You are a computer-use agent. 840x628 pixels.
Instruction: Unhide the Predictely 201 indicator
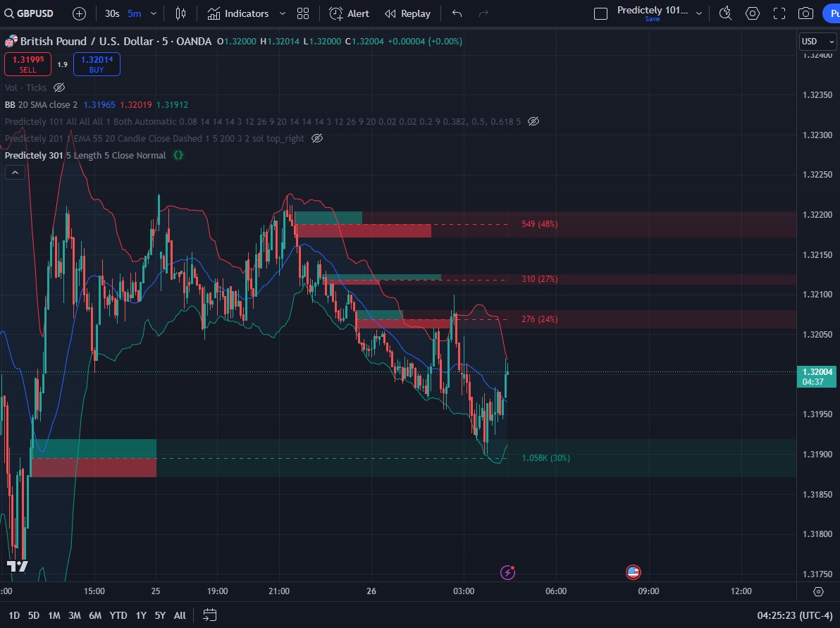[x=317, y=138]
